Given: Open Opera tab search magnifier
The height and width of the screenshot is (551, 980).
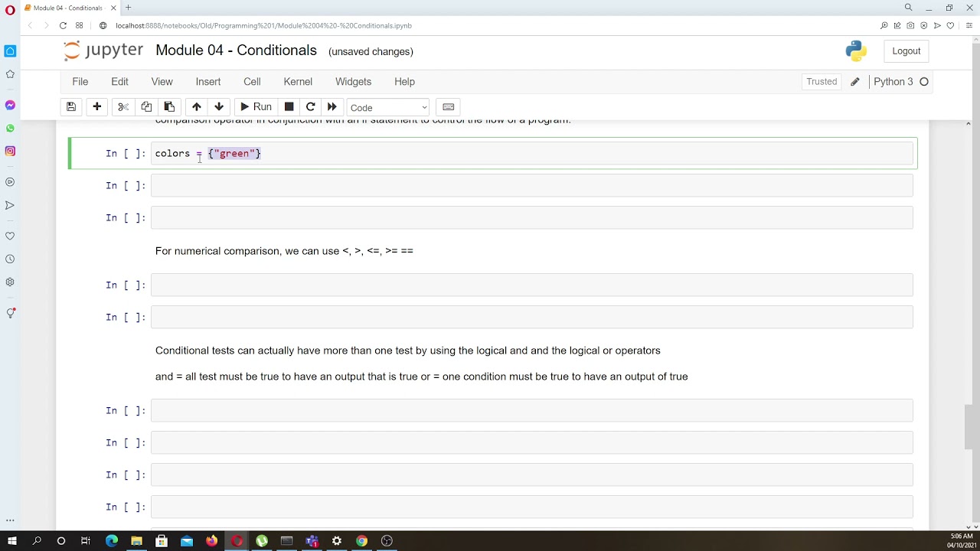Looking at the screenshot, I should point(908,8).
